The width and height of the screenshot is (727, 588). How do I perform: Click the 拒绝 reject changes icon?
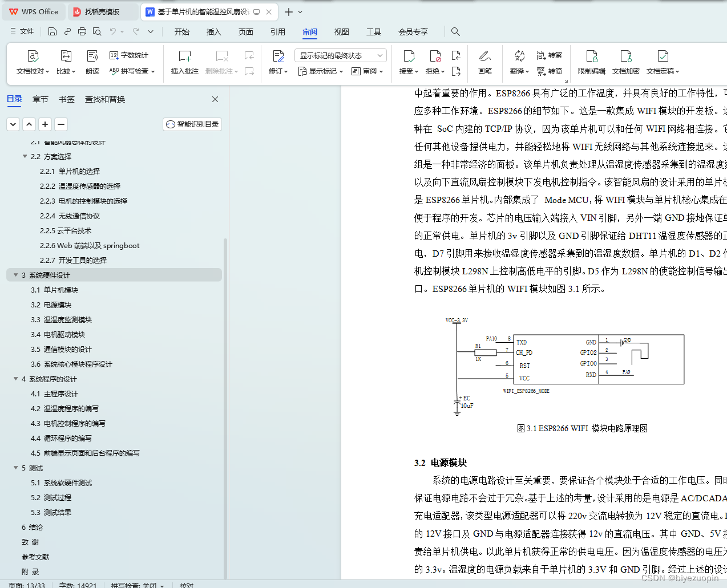click(435, 56)
